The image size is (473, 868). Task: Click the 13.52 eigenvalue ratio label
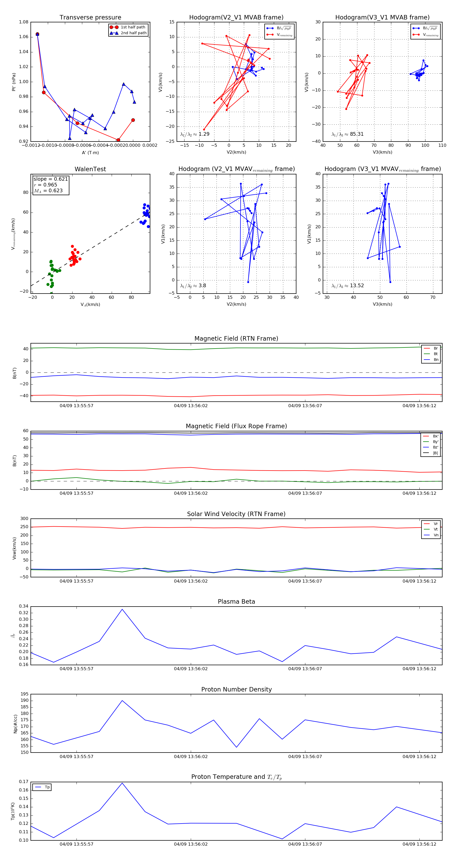click(347, 286)
